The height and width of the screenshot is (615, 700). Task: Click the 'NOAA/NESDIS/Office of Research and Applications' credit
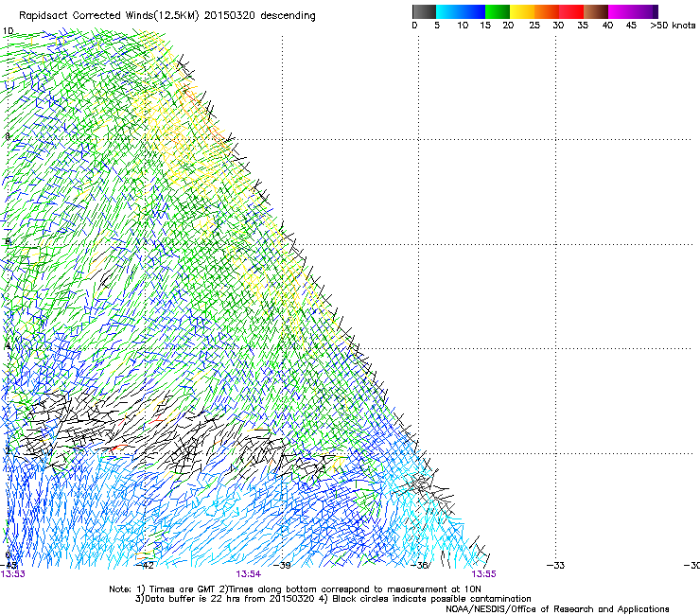(x=557, y=609)
